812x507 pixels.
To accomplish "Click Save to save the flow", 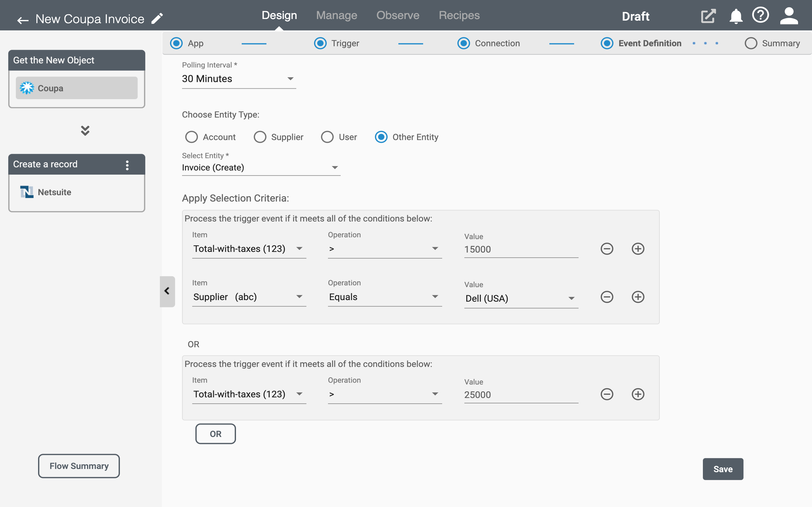I will tap(723, 469).
